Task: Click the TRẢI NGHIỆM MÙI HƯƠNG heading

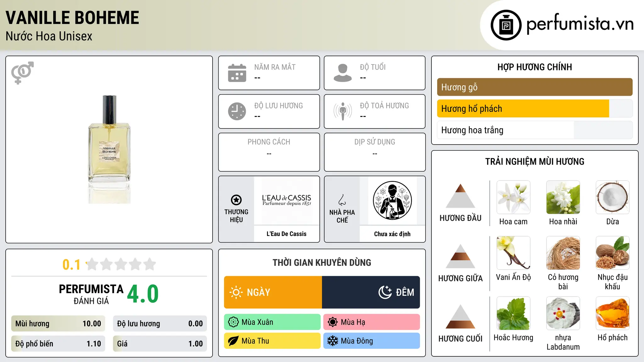Action: point(535,162)
